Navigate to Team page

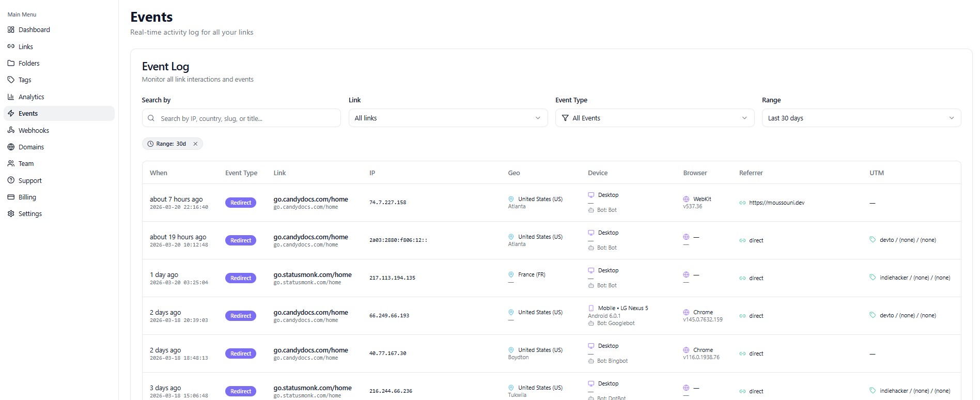pyautogui.click(x=26, y=164)
